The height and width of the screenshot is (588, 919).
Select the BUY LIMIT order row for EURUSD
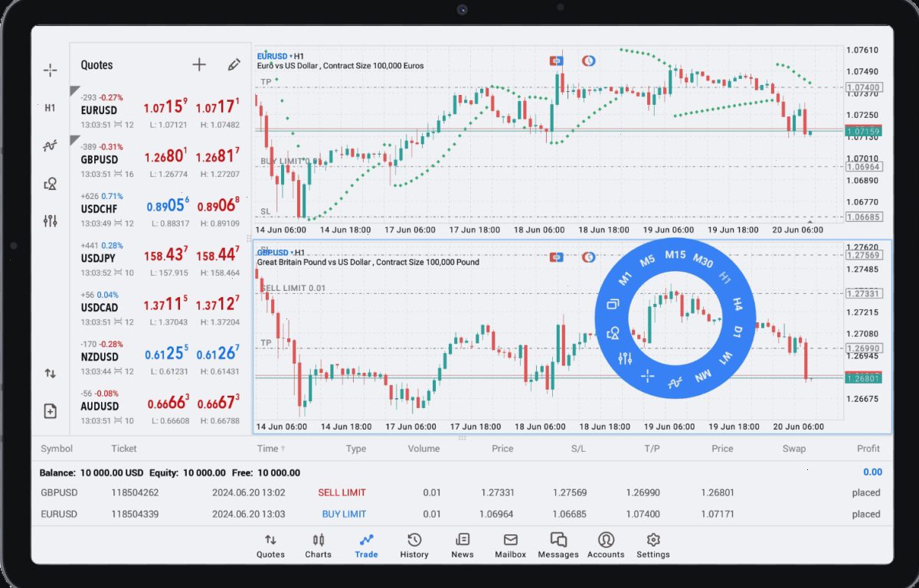tap(461, 514)
